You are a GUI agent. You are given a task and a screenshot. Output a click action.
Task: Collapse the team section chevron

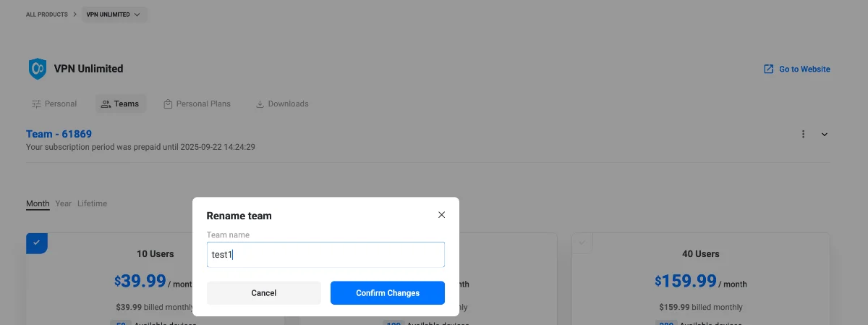[825, 134]
